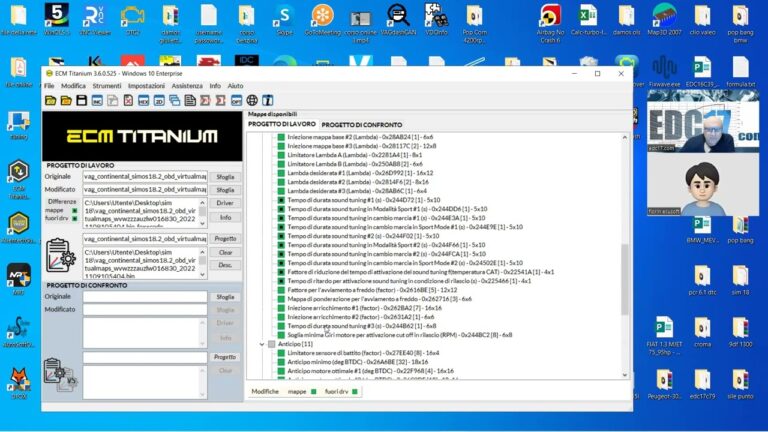Select 'Soglia minima Giri motore' cut off row
Viewport: 768px width, 432px height.
coord(400,335)
